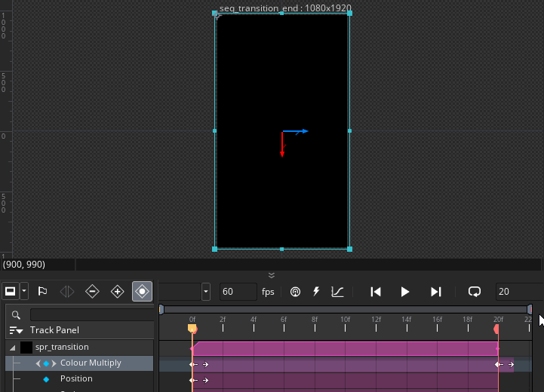Viewport: 544px width, 392px height.
Task: Click the spiral icon next to fps
Action: (295, 292)
